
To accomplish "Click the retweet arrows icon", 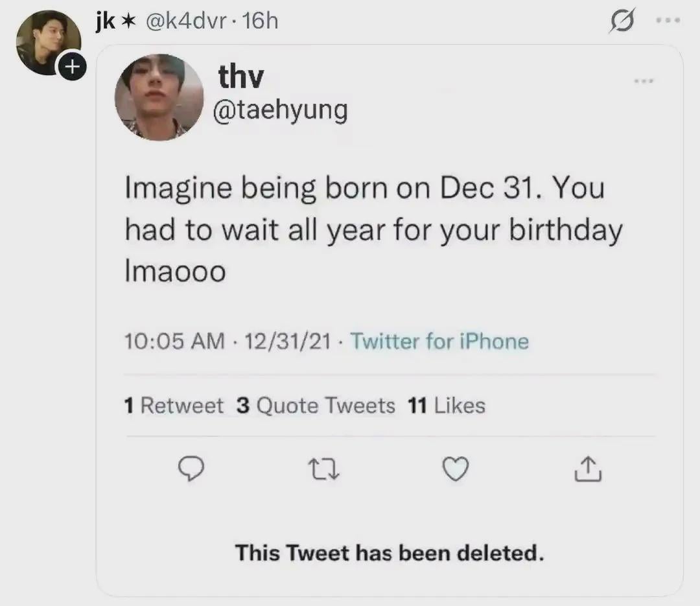I will point(324,469).
